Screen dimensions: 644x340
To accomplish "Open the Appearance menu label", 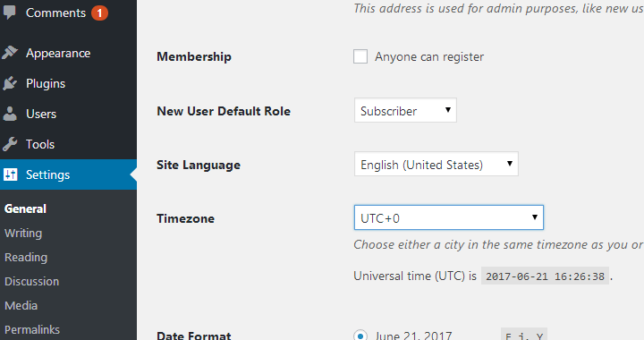I will click(58, 53).
